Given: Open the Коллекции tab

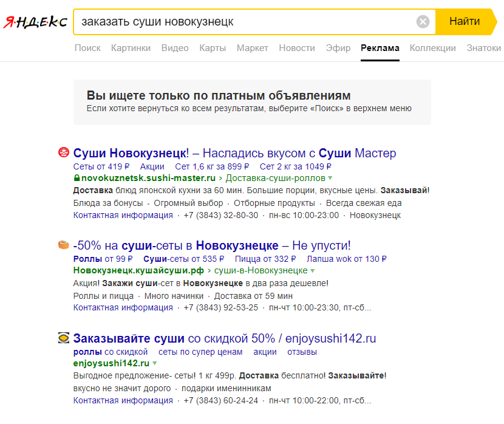Looking at the screenshot, I should (432, 48).
